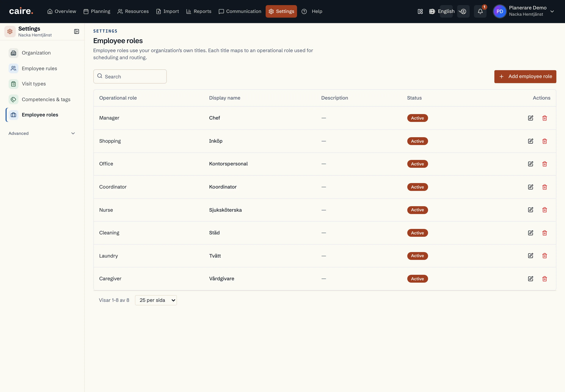
Task: Edit the Office role
Action: point(531,164)
